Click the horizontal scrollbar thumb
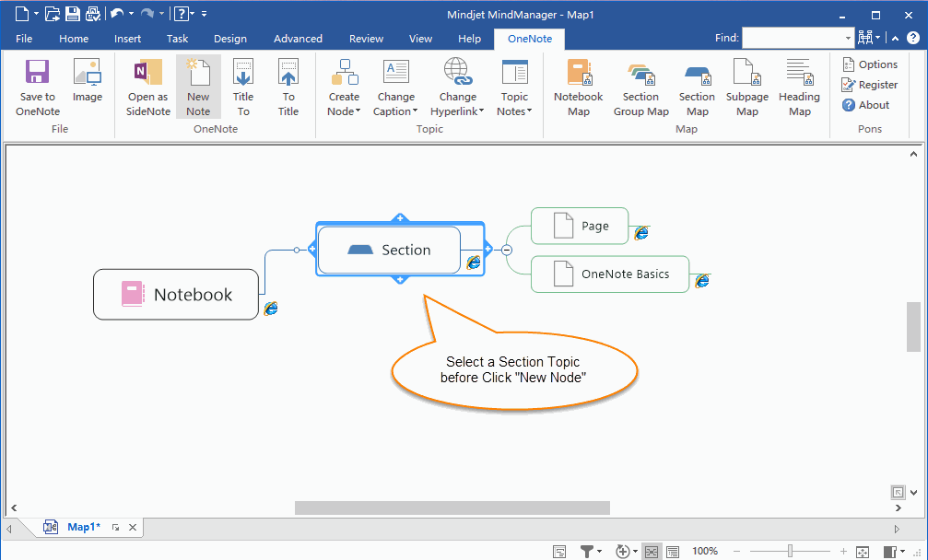Screen dimensions: 928x560 tap(452, 508)
